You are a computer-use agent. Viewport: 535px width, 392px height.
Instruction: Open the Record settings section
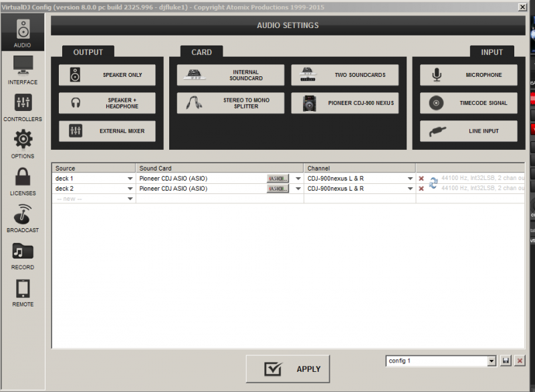tap(23, 256)
